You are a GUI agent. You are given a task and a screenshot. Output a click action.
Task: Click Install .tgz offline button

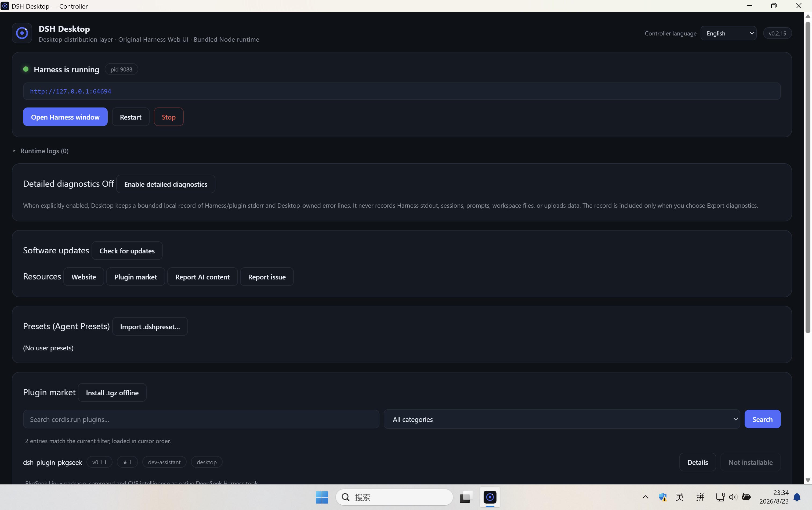click(x=112, y=392)
